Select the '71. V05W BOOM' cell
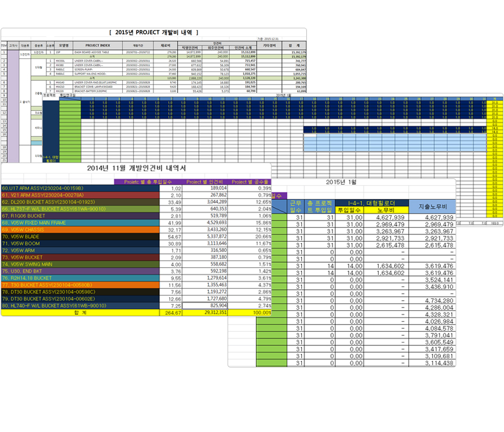Image resolution: width=504 pixels, height=432 pixels. (80, 243)
